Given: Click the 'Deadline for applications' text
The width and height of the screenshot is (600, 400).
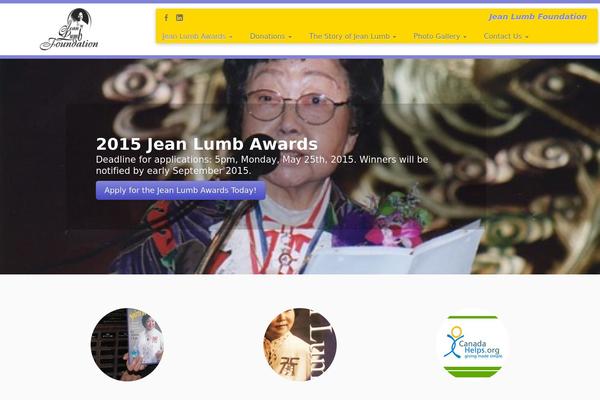Looking at the screenshot, I should [x=262, y=165].
